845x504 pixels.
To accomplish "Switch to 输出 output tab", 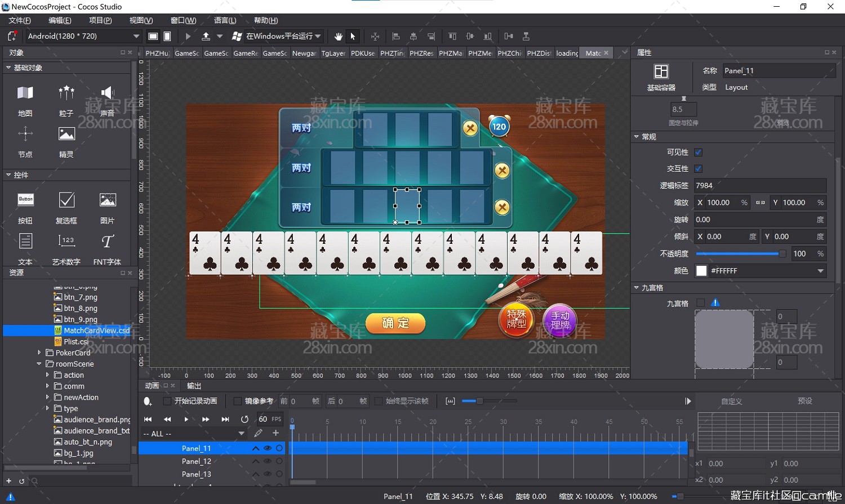I will [x=194, y=386].
